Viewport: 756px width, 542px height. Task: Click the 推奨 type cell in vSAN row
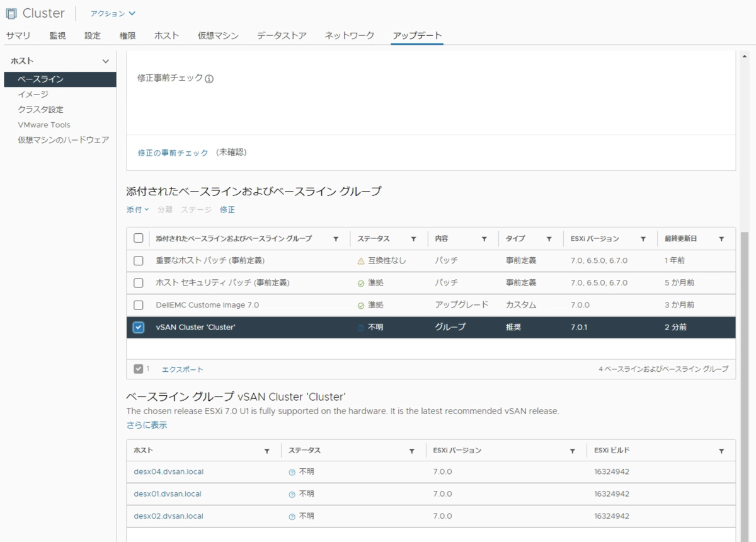[513, 328]
